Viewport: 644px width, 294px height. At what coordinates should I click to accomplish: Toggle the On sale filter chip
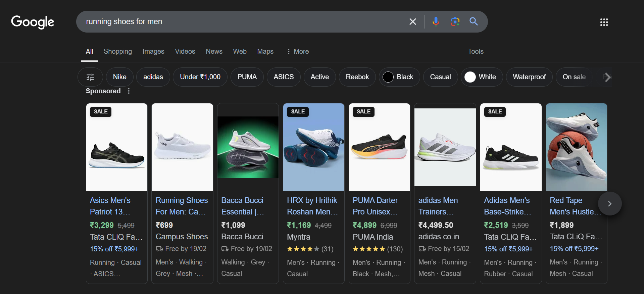[x=574, y=77]
